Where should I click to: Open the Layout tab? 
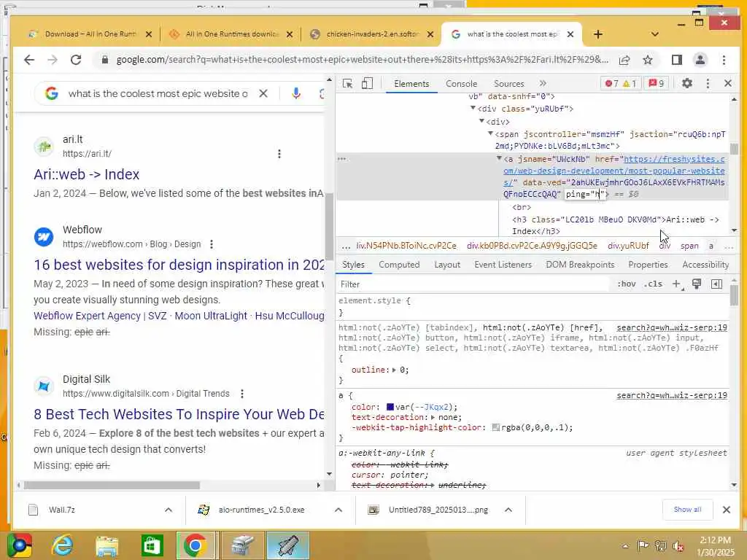(x=447, y=265)
